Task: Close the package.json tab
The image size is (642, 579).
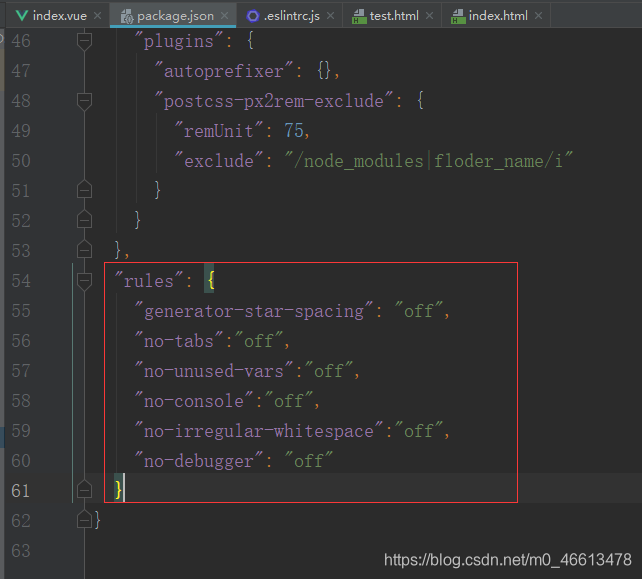Action: click(x=224, y=16)
